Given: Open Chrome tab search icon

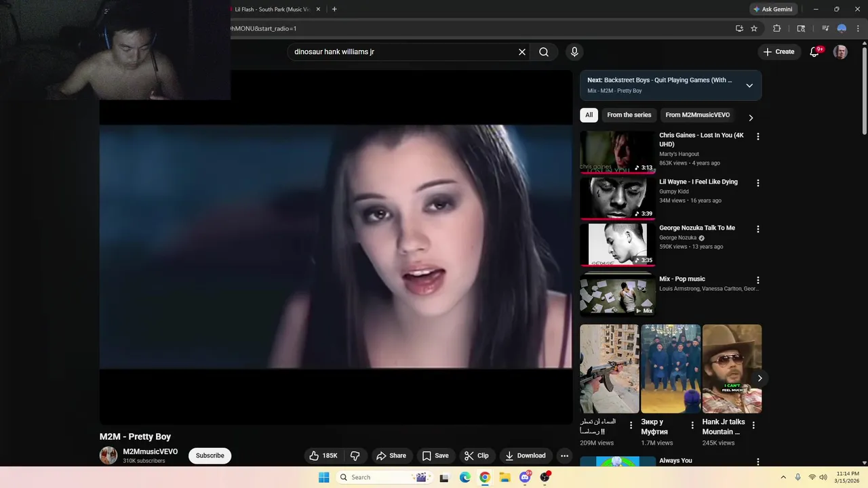Looking at the screenshot, I should point(801,28).
